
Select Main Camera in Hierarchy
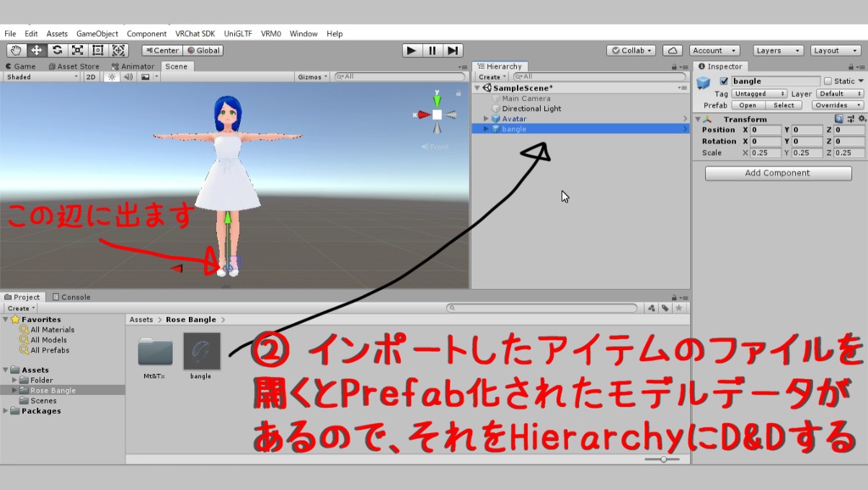pos(526,98)
